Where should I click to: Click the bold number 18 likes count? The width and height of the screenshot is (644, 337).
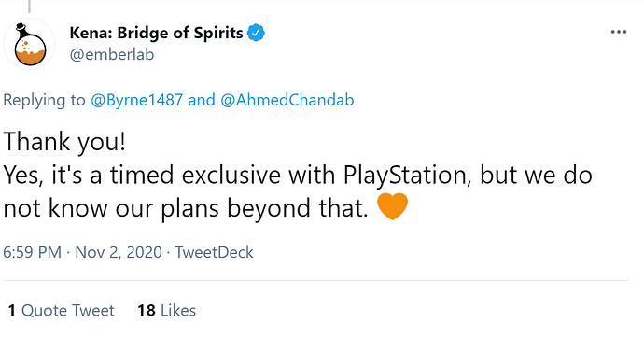coord(147,310)
